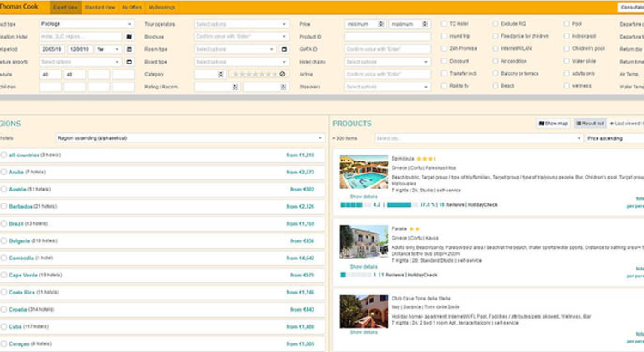The image size is (644, 352).
Task: Enable the Water slide checkbox
Action: (x=567, y=61)
